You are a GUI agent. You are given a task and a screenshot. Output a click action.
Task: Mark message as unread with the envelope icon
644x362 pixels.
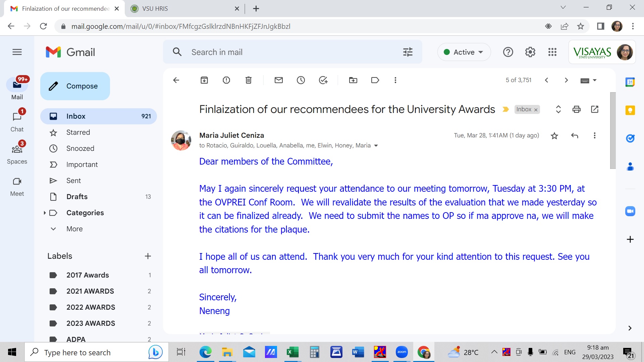[279, 80]
